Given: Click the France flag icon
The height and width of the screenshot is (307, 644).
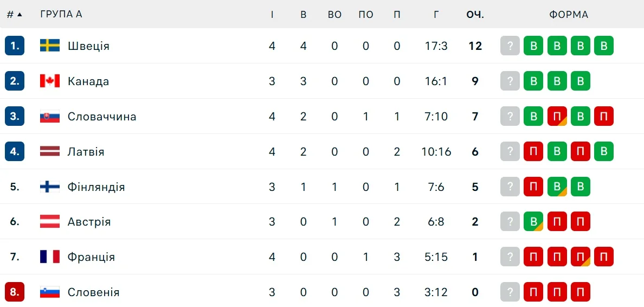Looking at the screenshot, I should [x=50, y=257].
